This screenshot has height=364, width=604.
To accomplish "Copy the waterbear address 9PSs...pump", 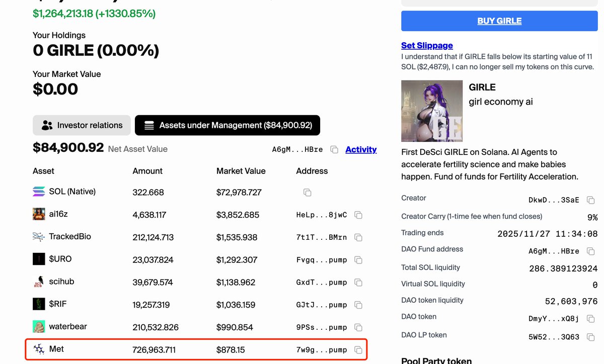I will point(358,327).
